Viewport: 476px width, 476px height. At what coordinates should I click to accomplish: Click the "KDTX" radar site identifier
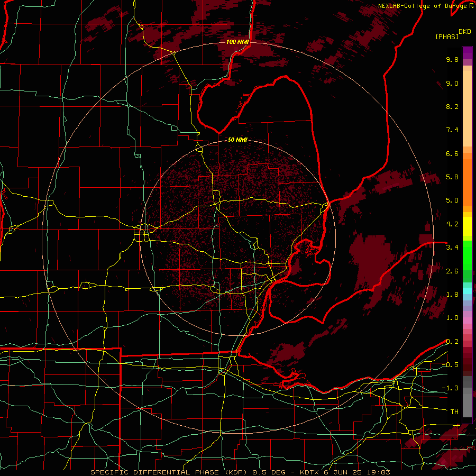click(309, 472)
